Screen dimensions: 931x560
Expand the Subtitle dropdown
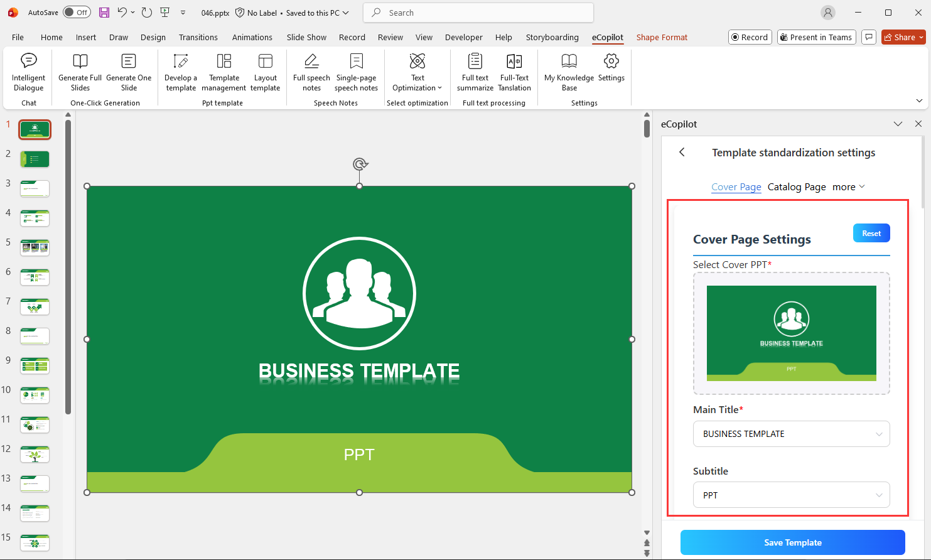(878, 495)
